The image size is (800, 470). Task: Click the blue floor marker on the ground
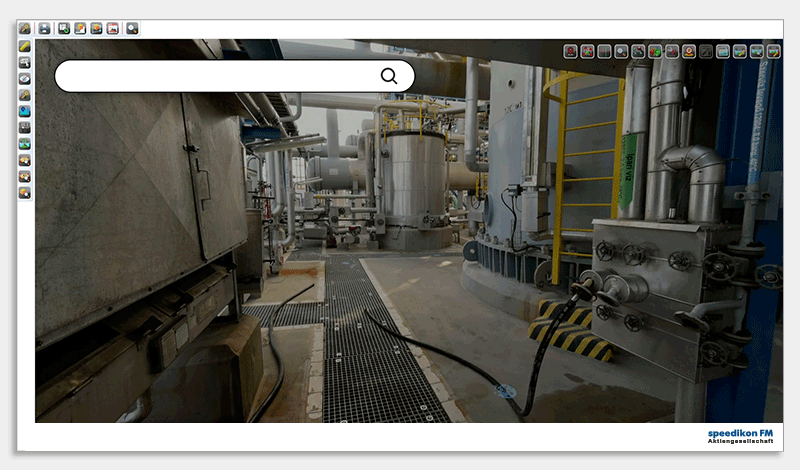pos(506,391)
